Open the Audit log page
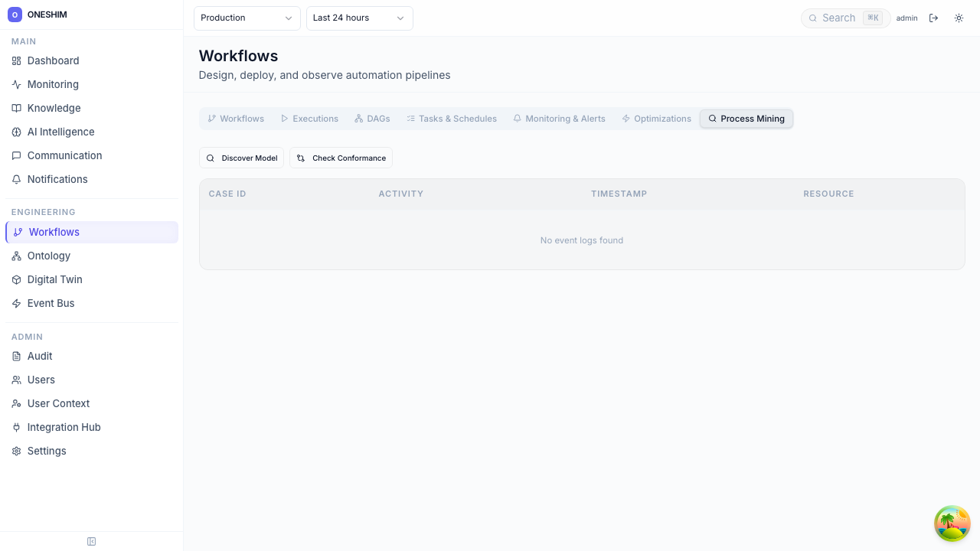The height and width of the screenshot is (551, 980). tap(39, 356)
